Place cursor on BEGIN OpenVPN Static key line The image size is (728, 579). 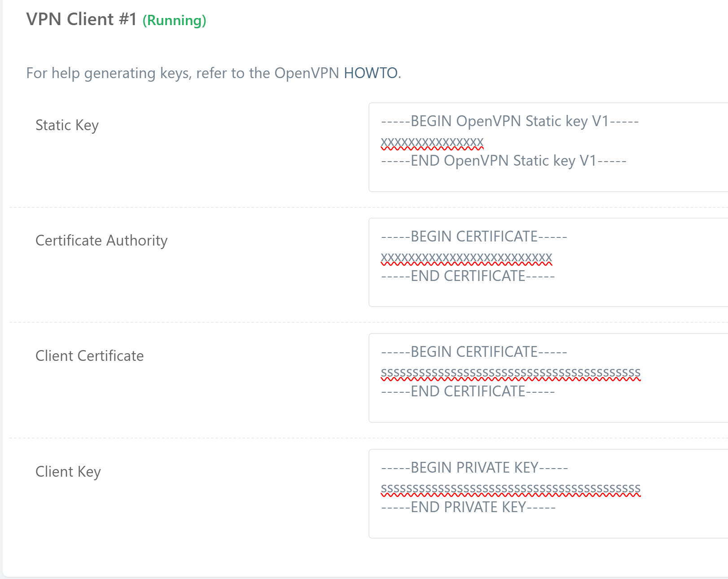(x=509, y=121)
